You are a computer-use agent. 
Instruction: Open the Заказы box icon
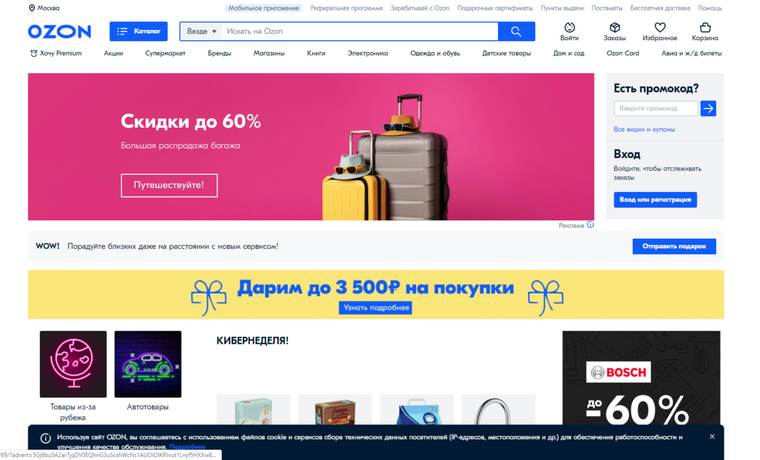(x=615, y=28)
